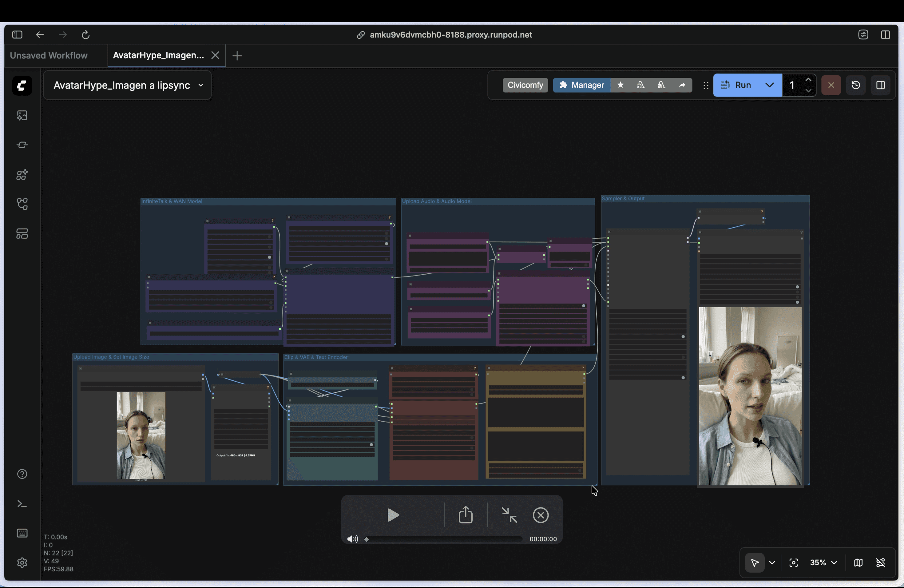This screenshot has height=588, width=904.
Task: Click the audio player progress slider
Action: [x=444, y=539]
